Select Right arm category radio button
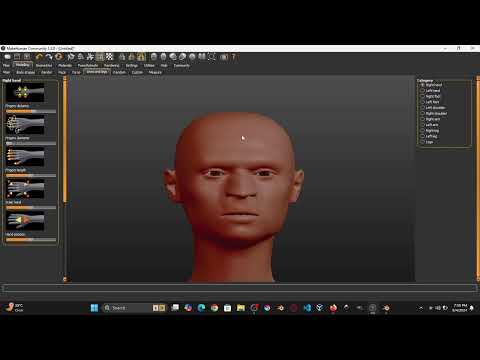Viewport: 480px width, 360px height. 423,119
